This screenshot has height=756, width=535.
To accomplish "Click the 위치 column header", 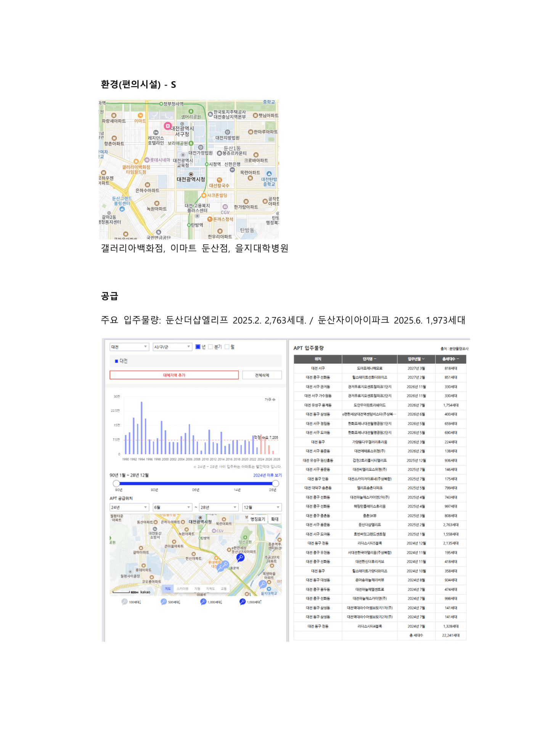I will (x=318, y=359).
